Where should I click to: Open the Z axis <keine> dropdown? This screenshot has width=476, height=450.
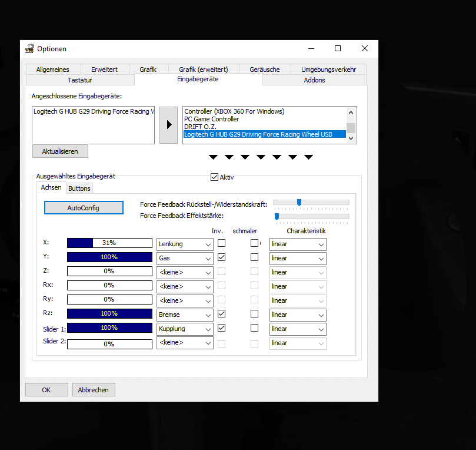coord(185,272)
